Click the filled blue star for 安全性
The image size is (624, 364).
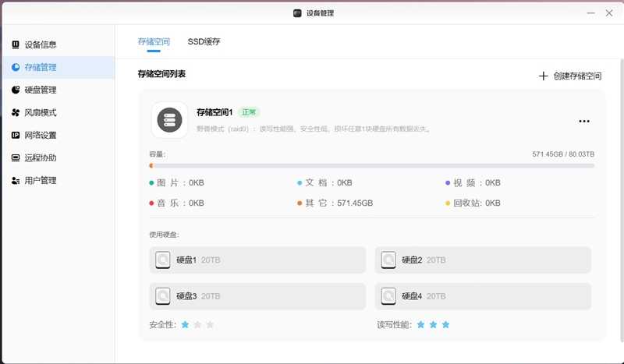coord(185,325)
